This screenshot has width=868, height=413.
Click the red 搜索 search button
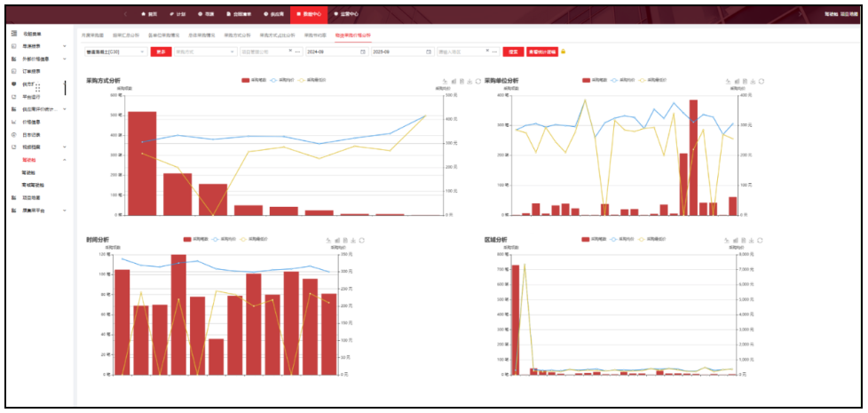point(513,52)
